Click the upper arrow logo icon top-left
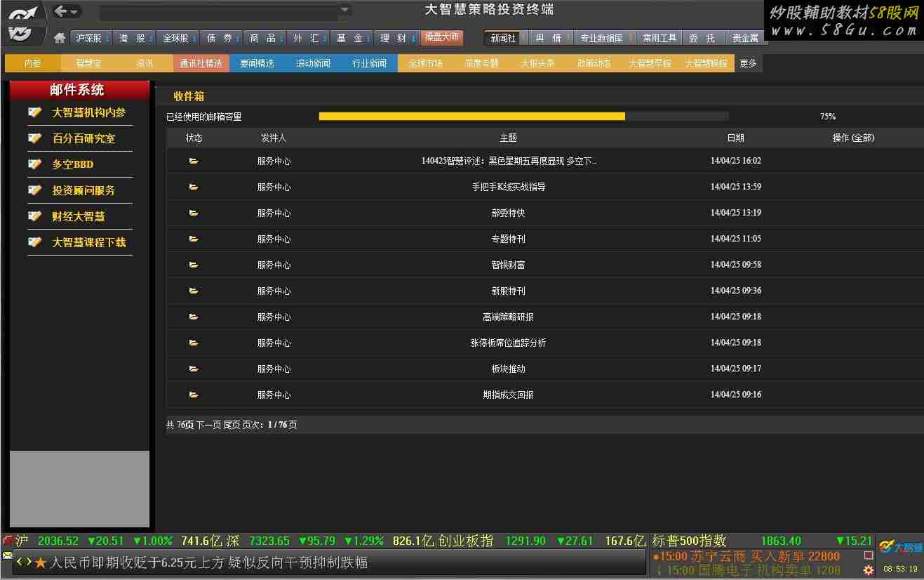The height and width of the screenshot is (580, 924). coord(22,12)
